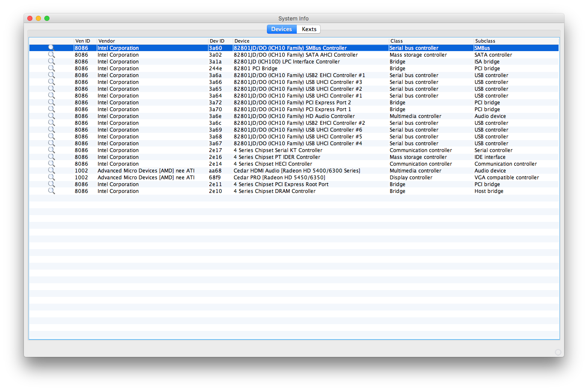Open magnifier lookup for USB UHCI Controller #1
This screenshot has height=391, width=588.
pos(52,96)
